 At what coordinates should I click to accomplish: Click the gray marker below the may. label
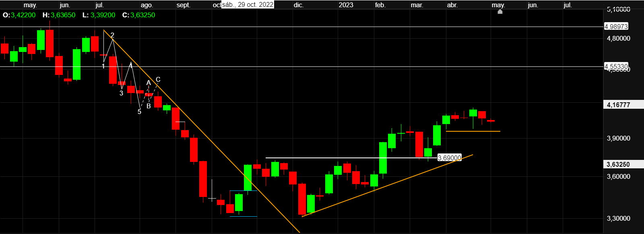tap(500, 12)
